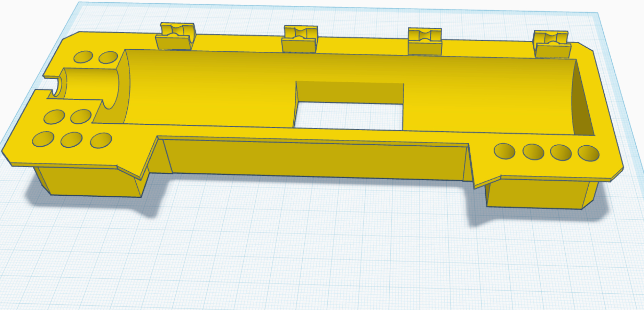The width and height of the screenshot is (644, 310).
Task: Click the first hole in the right-side row of four
Action: point(504,151)
